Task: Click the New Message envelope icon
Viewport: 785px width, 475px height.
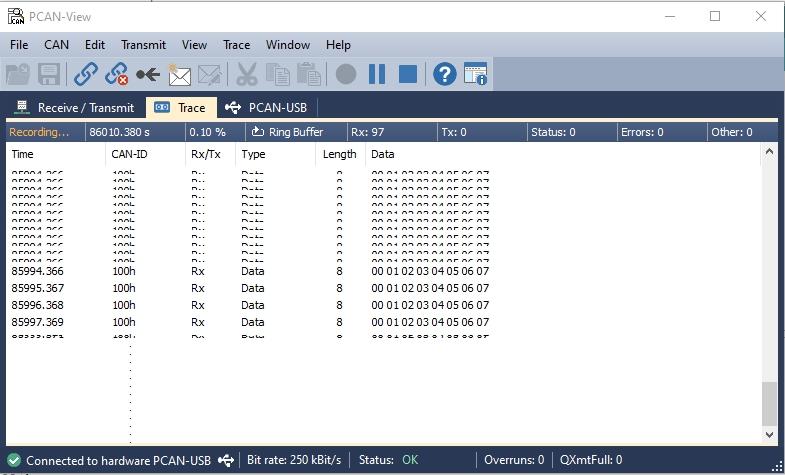Action: click(179, 75)
